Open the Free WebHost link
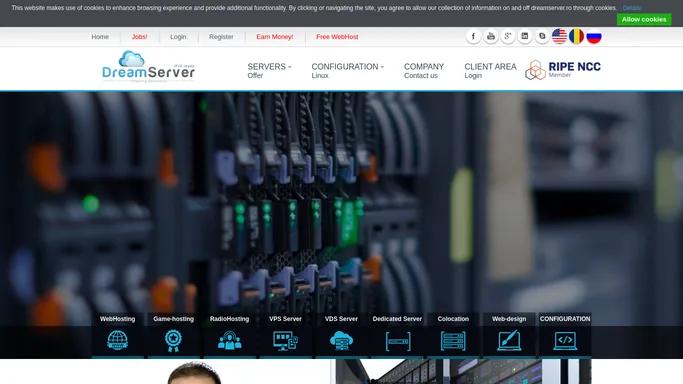Screen dimensions: 683x384 click(337, 37)
